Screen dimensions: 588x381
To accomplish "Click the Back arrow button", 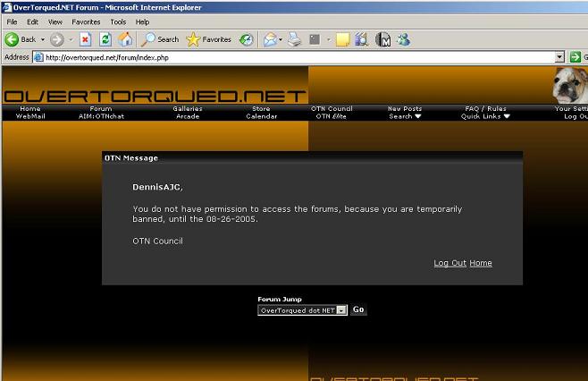I will pyautogui.click(x=12, y=39).
